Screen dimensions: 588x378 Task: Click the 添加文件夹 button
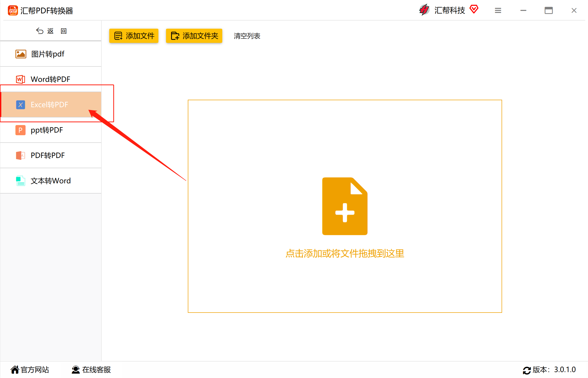(194, 36)
